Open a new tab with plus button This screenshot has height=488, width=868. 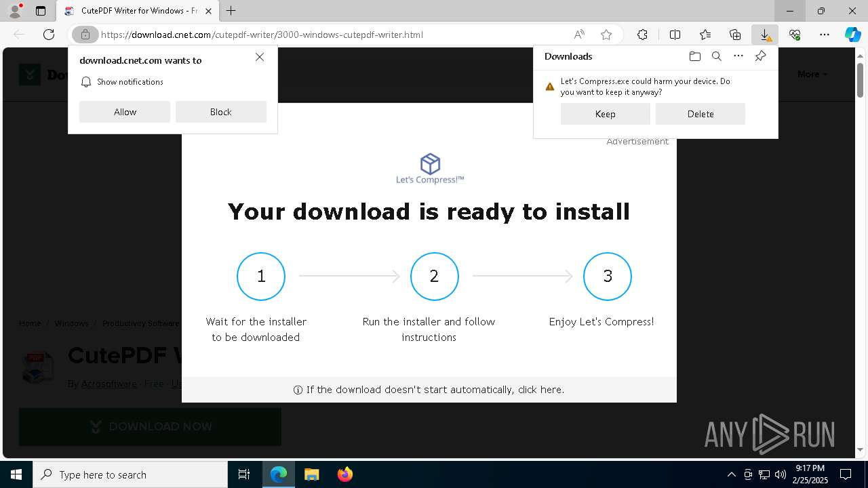[231, 11]
